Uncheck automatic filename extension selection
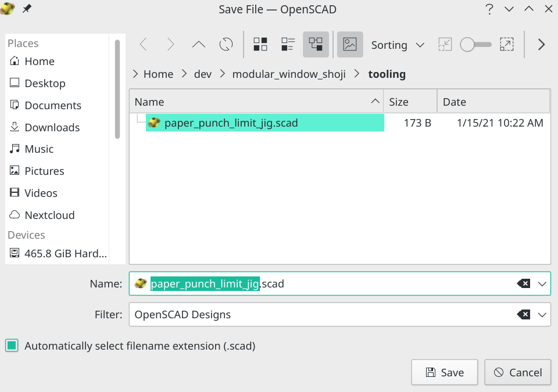Viewport: 558px width, 392px height. pos(13,346)
